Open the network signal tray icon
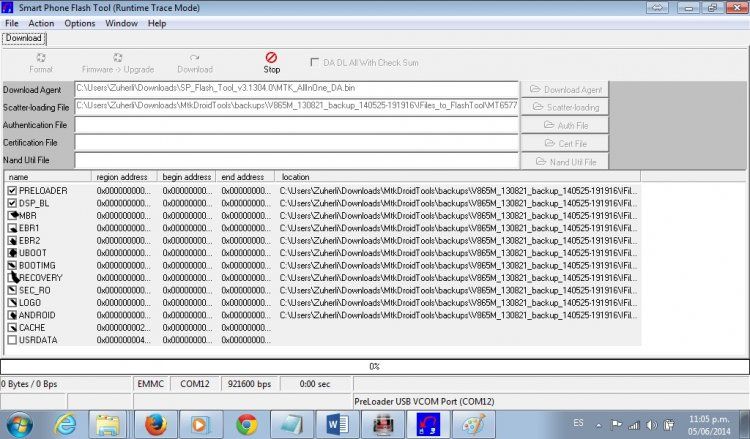The width and height of the screenshot is (750, 439). tap(634, 425)
